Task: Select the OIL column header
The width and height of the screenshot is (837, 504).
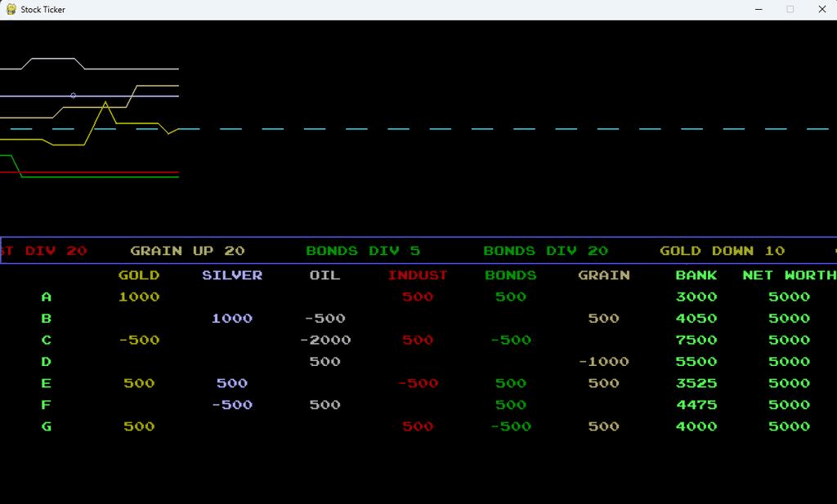Action: (324, 275)
